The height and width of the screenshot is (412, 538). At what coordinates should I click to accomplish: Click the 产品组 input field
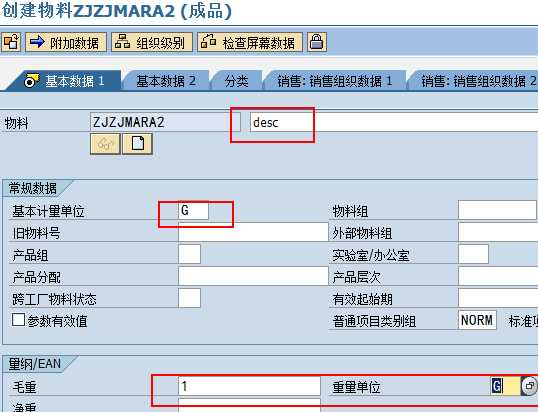tap(189, 254)
